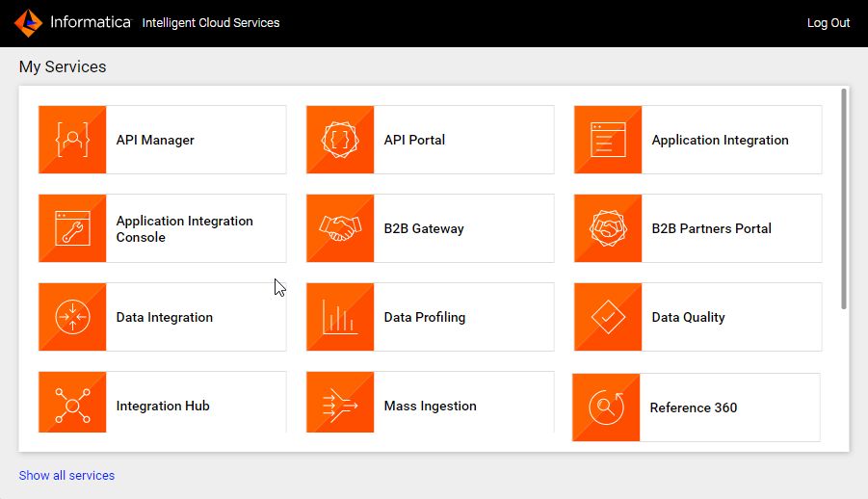Screen dimensions: 868x499
Task: Click the Data Profiling label text
Action: [x=425, y=317]
